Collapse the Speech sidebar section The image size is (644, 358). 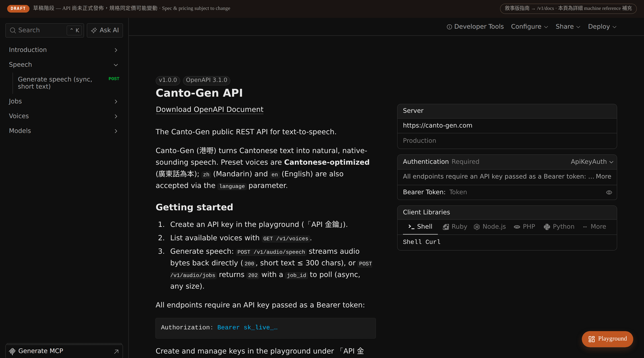(116, 65)
